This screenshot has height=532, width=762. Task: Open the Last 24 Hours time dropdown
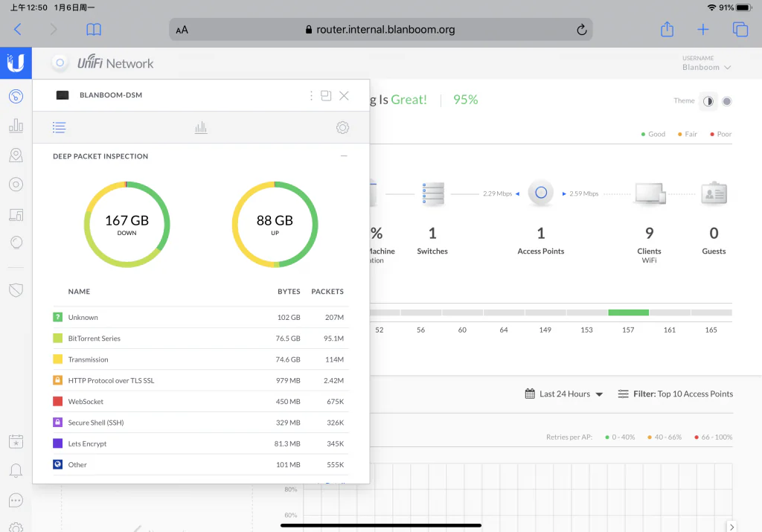(x=564, y=394)
